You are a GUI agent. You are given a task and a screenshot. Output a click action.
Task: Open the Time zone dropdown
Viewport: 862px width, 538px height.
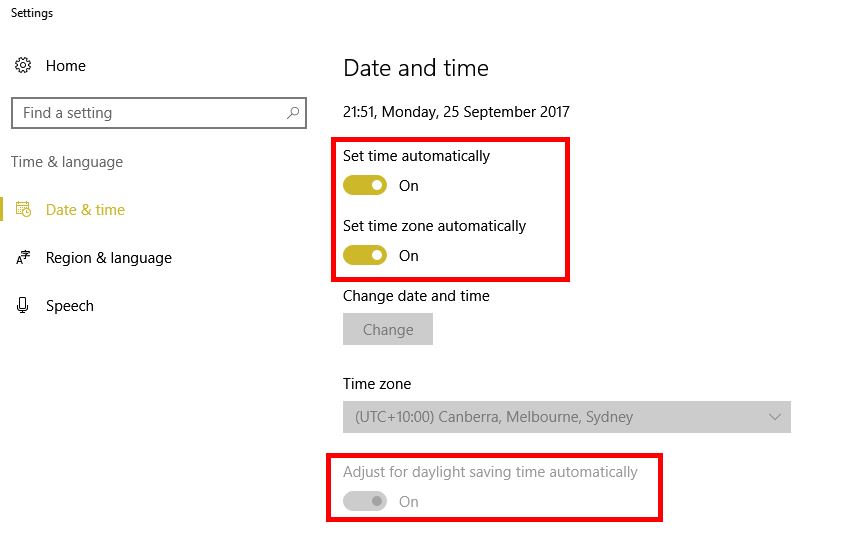(566, 417)
